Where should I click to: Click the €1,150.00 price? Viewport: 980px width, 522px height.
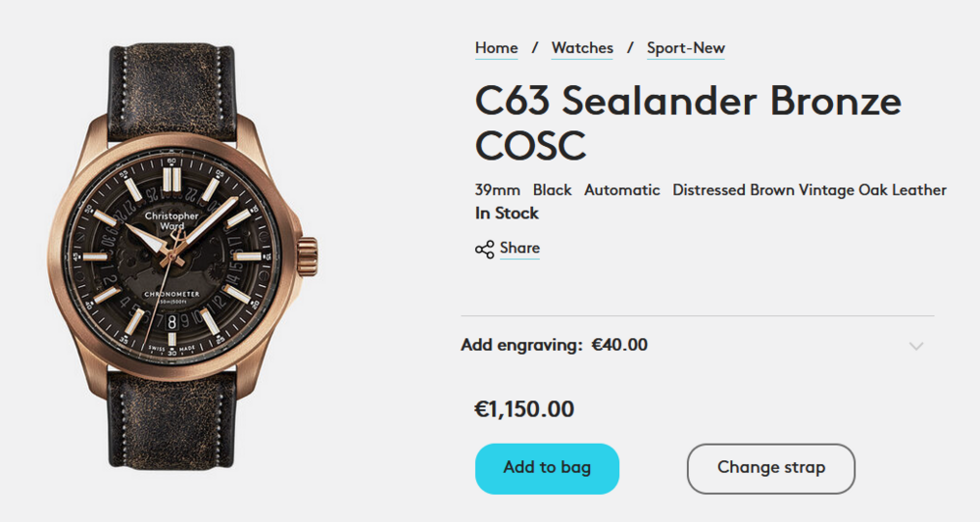tap(524, 409)
